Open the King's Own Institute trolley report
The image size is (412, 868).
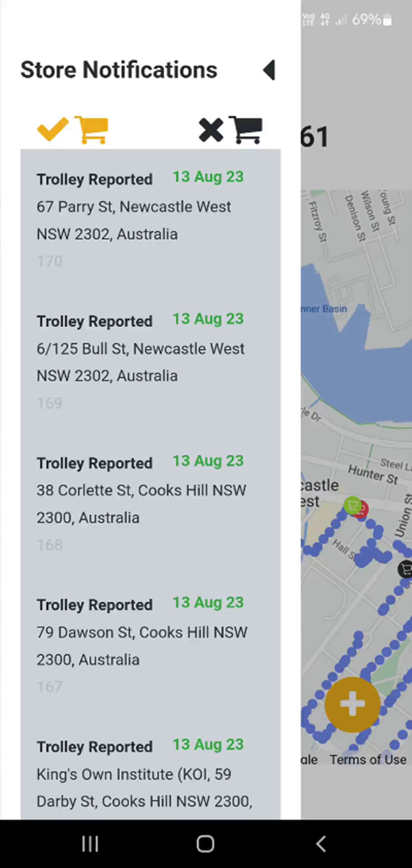[151, 774]
